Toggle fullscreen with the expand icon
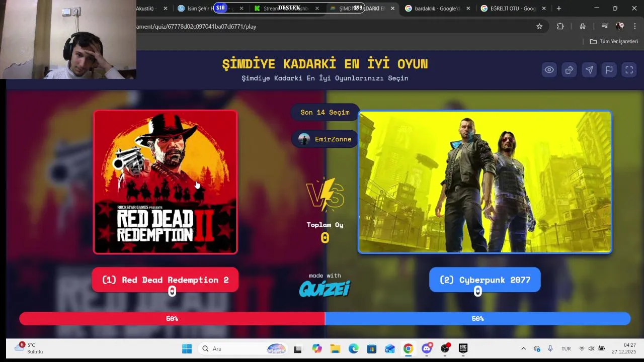Viewport: 644px width, 362px height. (629, 70)
